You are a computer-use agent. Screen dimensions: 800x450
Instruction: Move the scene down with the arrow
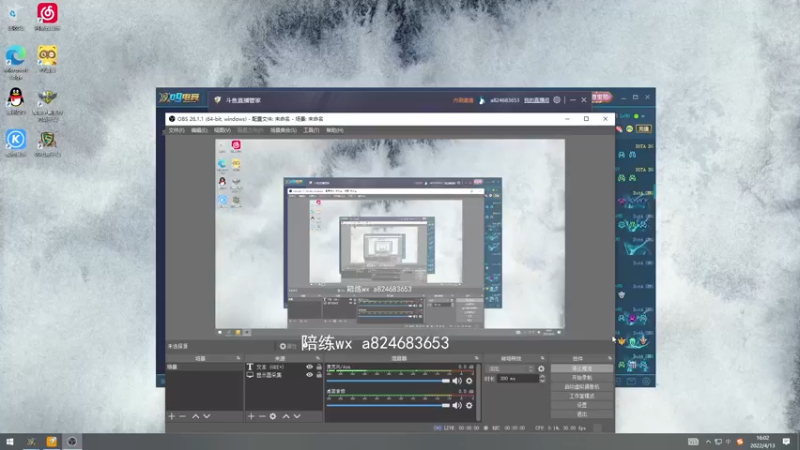(x=207, y=416)
